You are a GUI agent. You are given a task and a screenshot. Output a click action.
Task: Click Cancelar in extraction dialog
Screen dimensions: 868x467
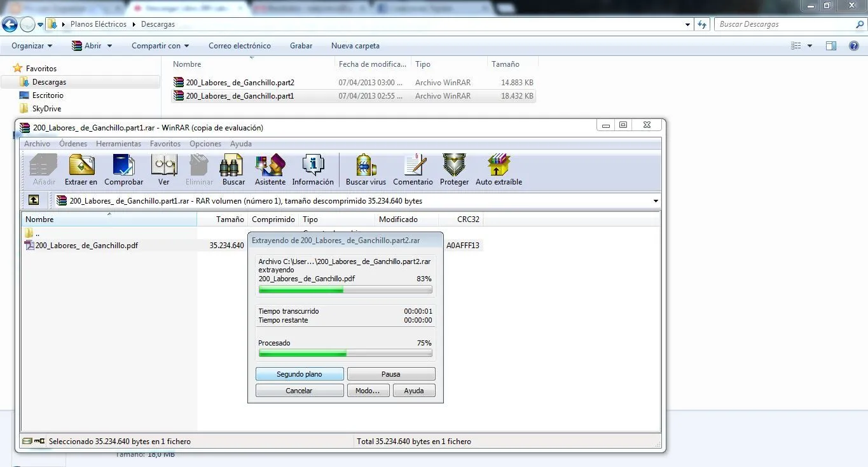pos(300,391)
